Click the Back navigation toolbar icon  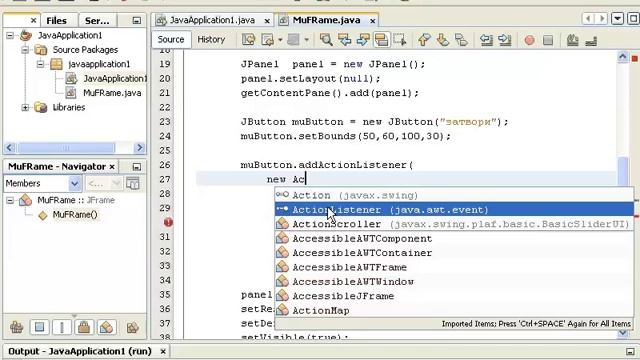click(x=267, y=40)
